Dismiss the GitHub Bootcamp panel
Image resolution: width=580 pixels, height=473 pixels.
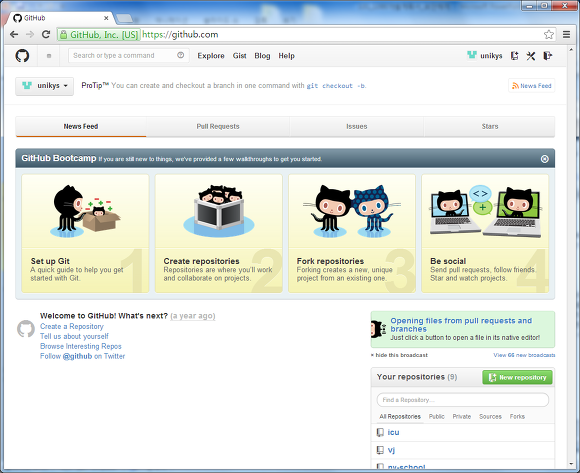click(x=544, y=159)
